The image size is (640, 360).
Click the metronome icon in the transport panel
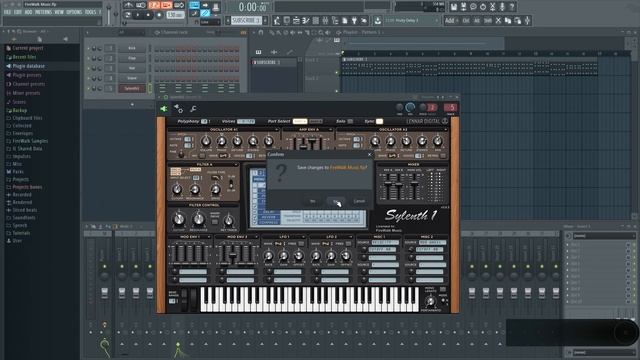tap(129, 5)
